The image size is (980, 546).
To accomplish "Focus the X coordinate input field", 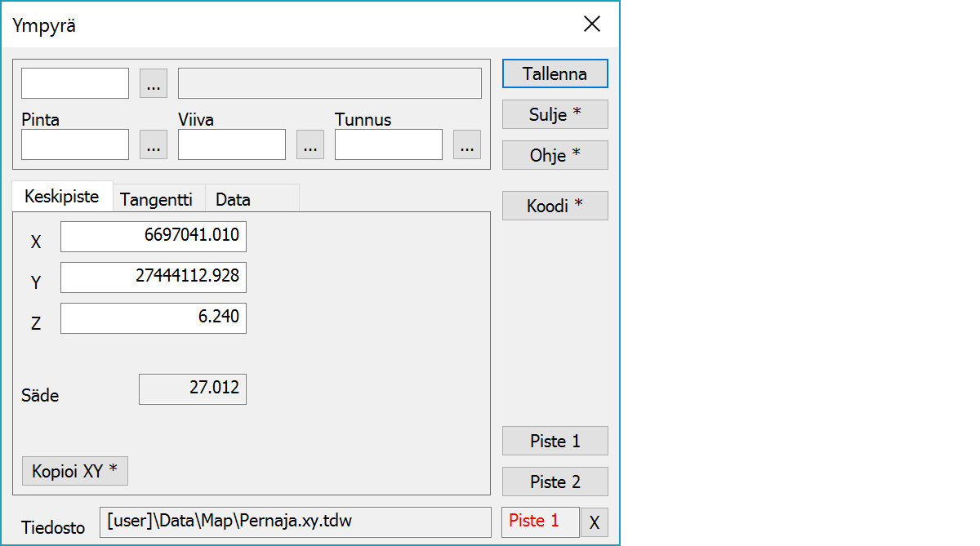I will click(x=154, y=237).
